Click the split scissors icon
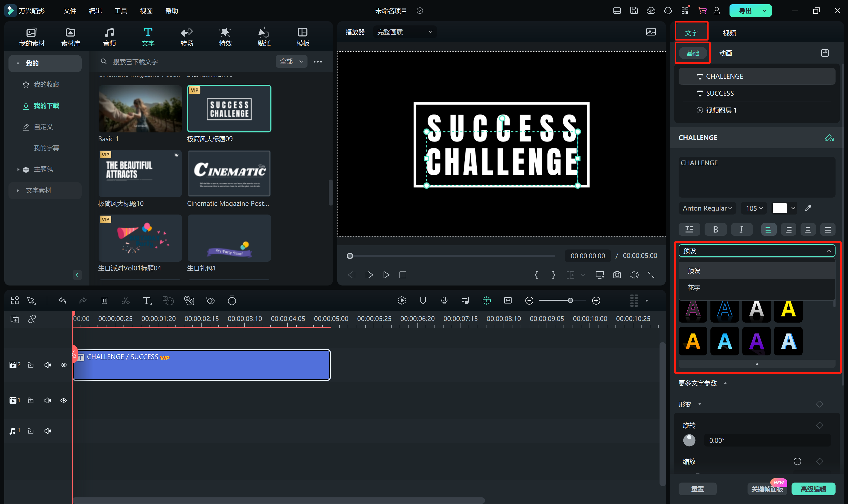The image size is (848, 504). [125, 301]
